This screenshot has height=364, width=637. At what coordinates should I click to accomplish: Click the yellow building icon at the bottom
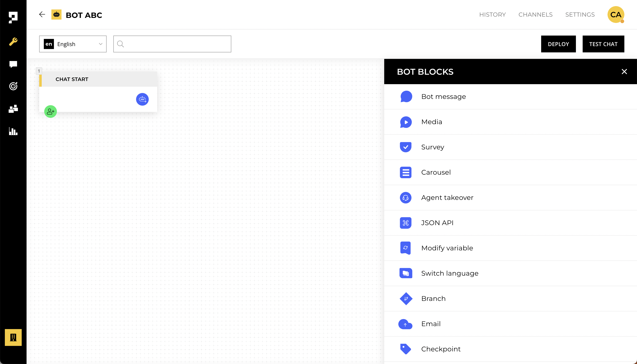(13, 337)
